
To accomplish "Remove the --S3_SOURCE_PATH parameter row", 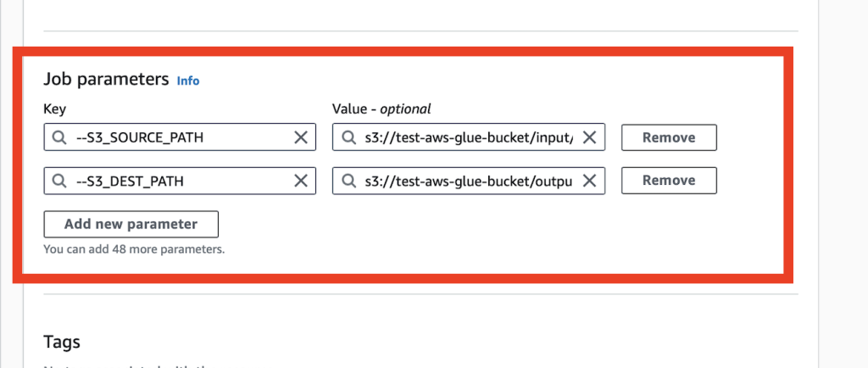I will (669, 137).
